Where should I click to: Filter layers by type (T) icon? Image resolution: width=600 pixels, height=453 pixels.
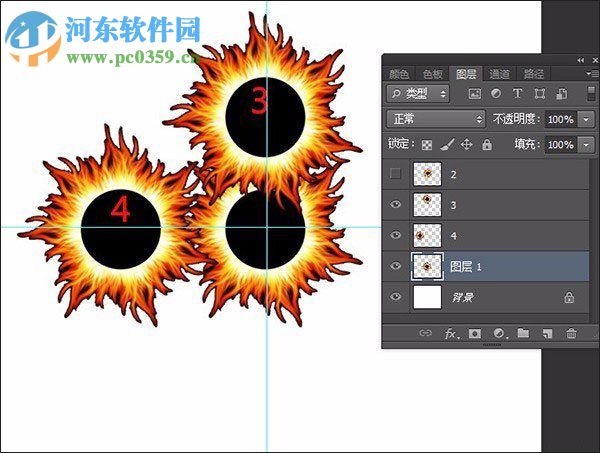tap(517, 94)
